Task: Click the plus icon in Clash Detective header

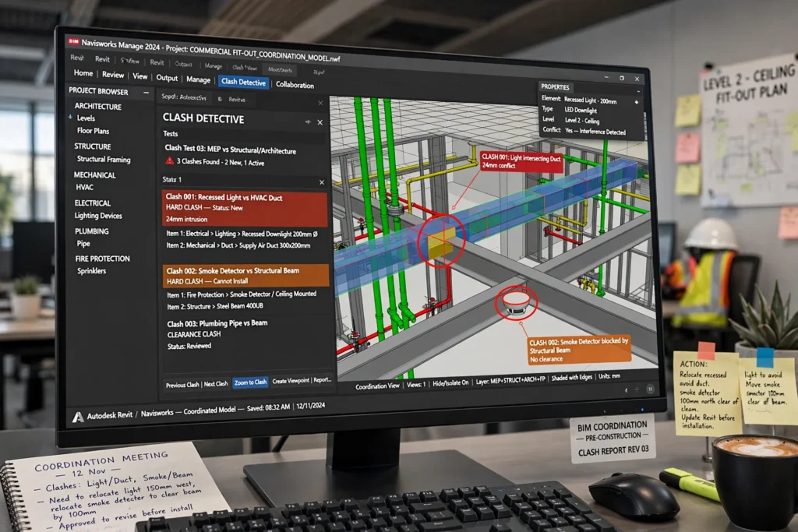Action: pyautogui.click(x=308, y=122)
